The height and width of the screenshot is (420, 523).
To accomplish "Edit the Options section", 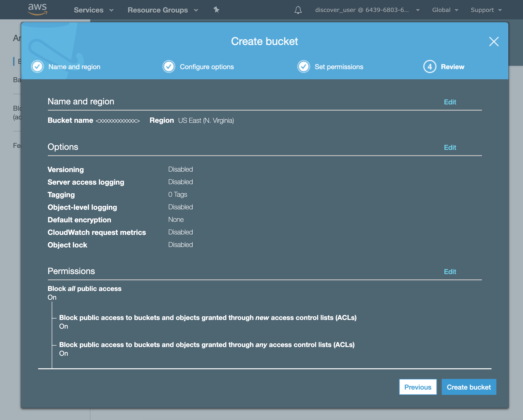I will 450,147.
